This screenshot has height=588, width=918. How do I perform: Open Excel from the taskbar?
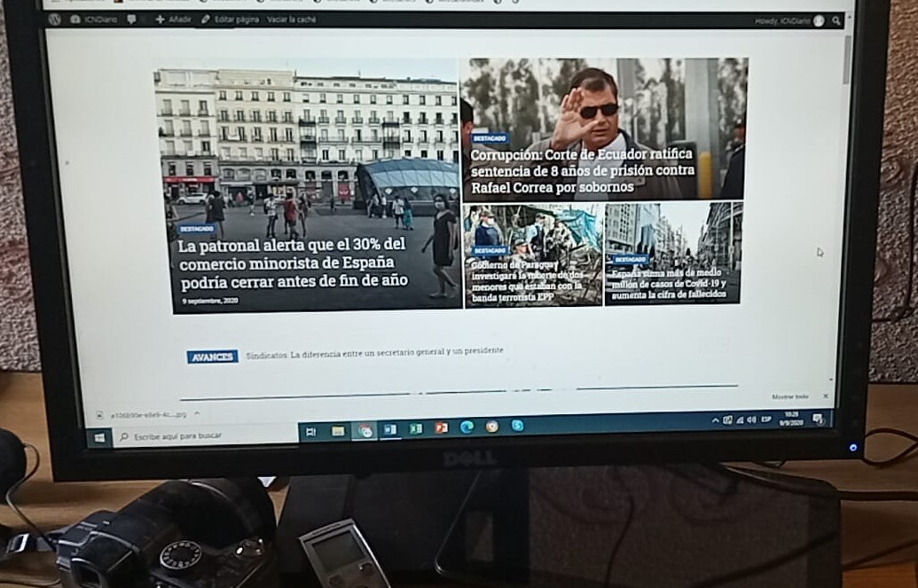[x=414, y=428]
